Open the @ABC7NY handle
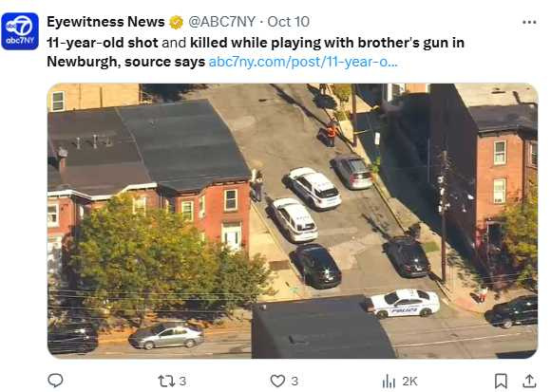Screen dimensions: 551x392 [x=221, y=22]
